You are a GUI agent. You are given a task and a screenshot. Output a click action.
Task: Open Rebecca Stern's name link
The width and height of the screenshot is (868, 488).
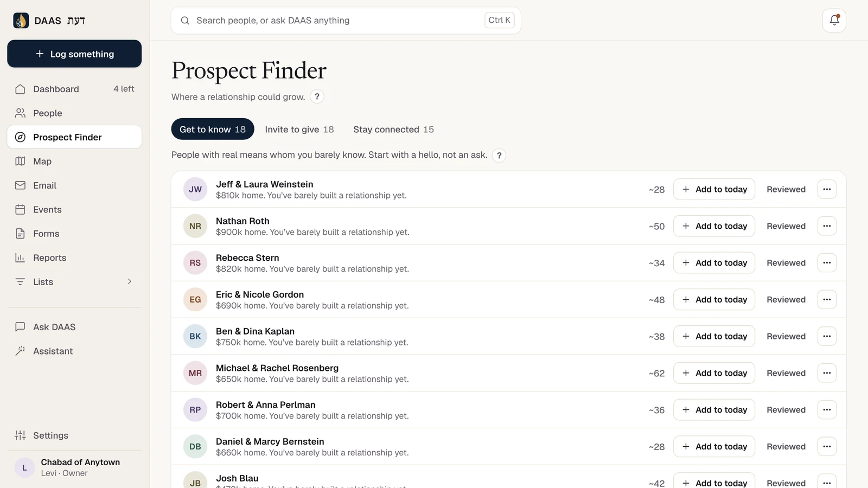pyautogui.click(x=247, y=258)
